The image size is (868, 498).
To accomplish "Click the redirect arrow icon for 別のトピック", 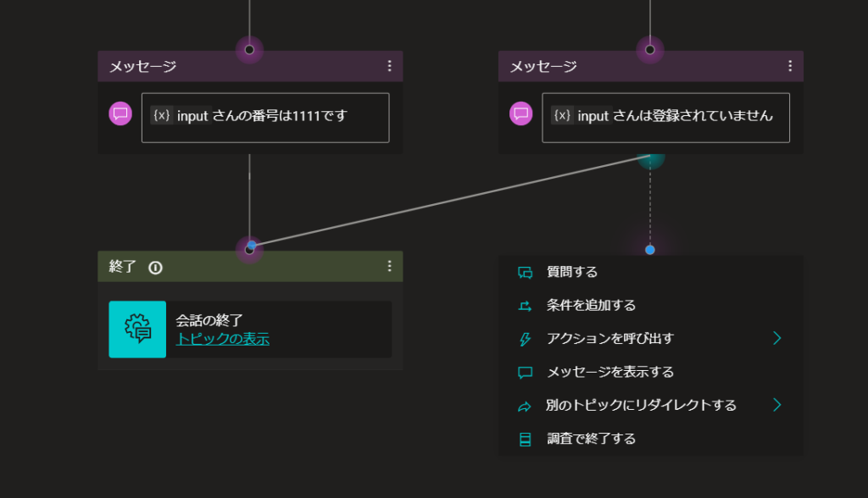I will (525, 407).
